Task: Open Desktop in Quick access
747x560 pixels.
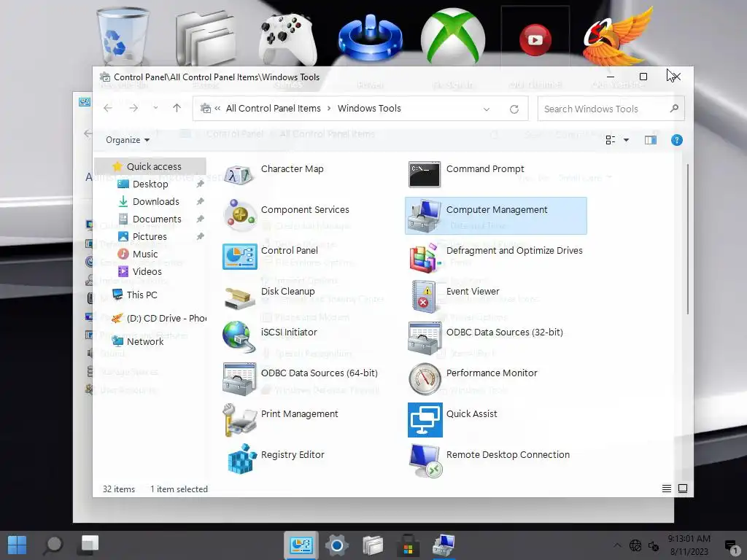Action: tap(150, 184)
